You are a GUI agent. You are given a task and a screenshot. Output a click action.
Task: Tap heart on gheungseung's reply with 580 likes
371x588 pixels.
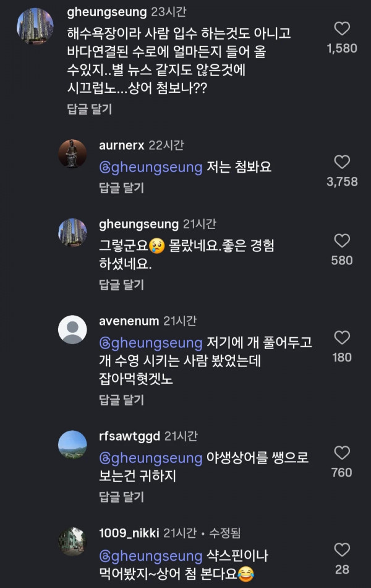point(342,241)
